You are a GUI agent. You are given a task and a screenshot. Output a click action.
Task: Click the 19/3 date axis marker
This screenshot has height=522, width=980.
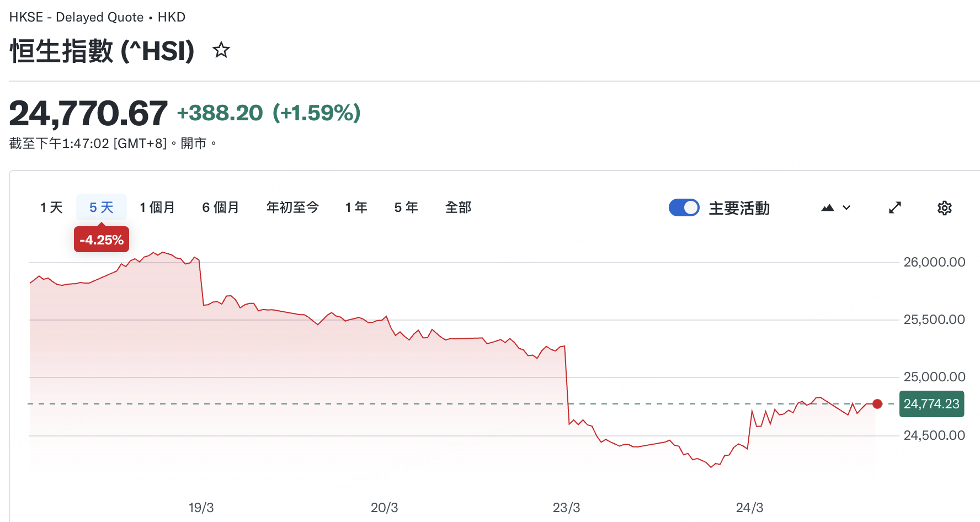pos(201,508)
